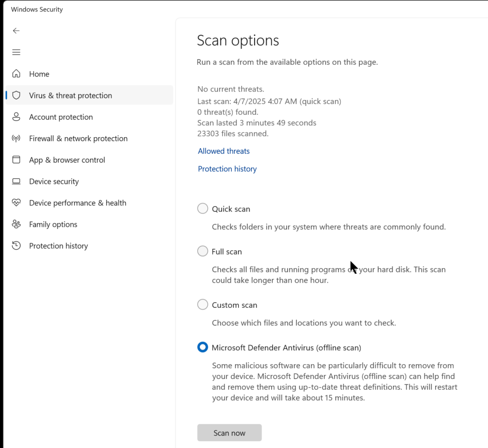Click the 'Last scan: 4/7/2025 4:07 AM' line
The width and height of the screenshot is (488, 448).
point(269,102)
